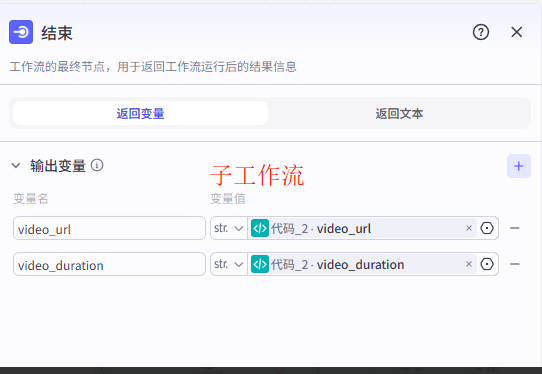
Task: Remove the video_duration output row
Action: tap(515, 264)
